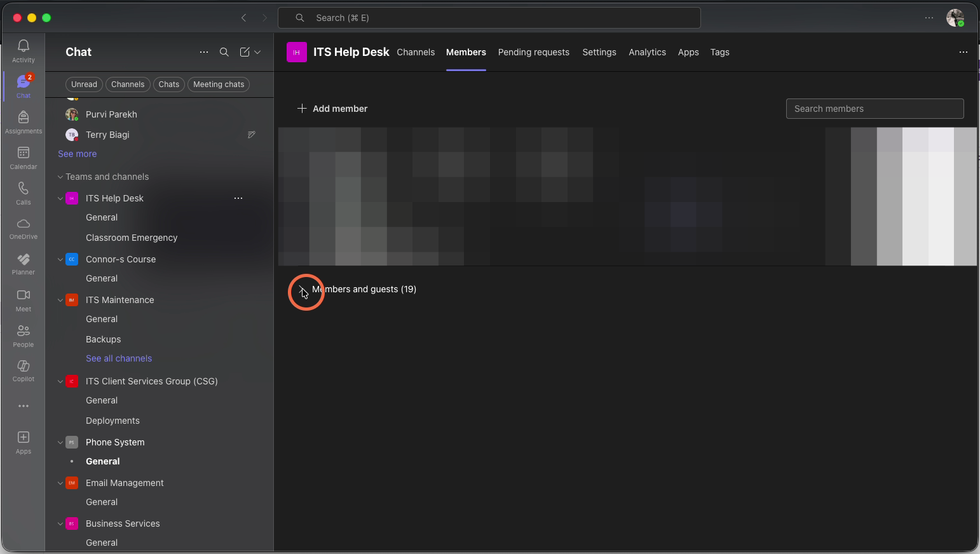Click See all channels link
The width and height of the screenshot is (980, 554).
click(119, 358)
